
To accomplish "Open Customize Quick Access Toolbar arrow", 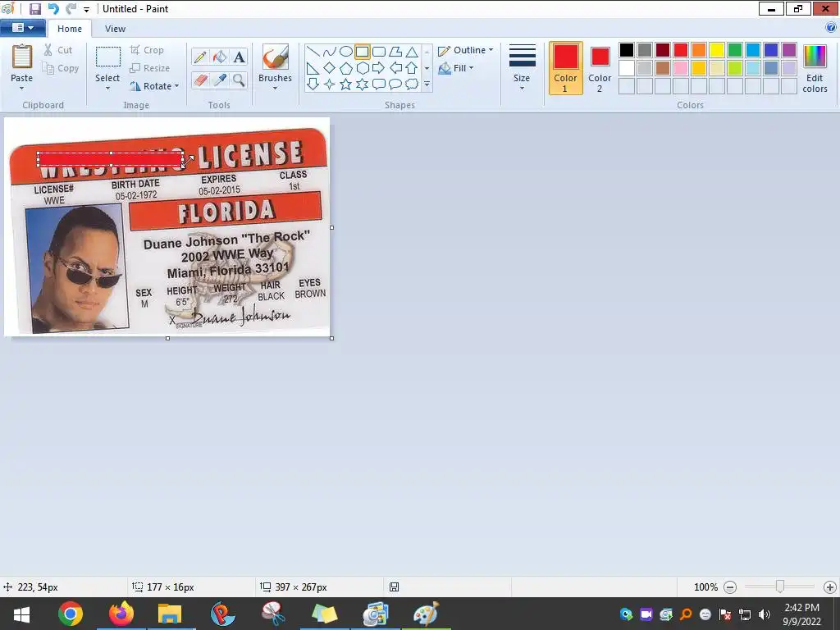I will coord(86,9).
